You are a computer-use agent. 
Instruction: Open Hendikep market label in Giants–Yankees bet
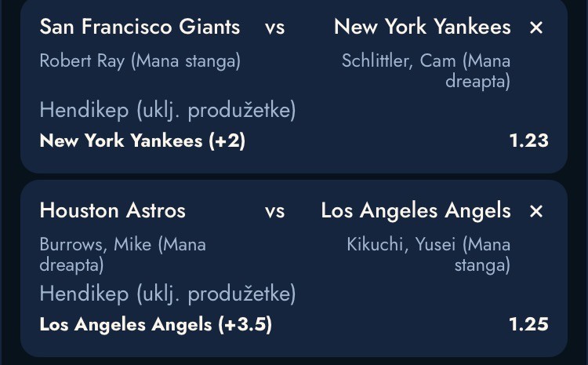click(x=167, y=110)
